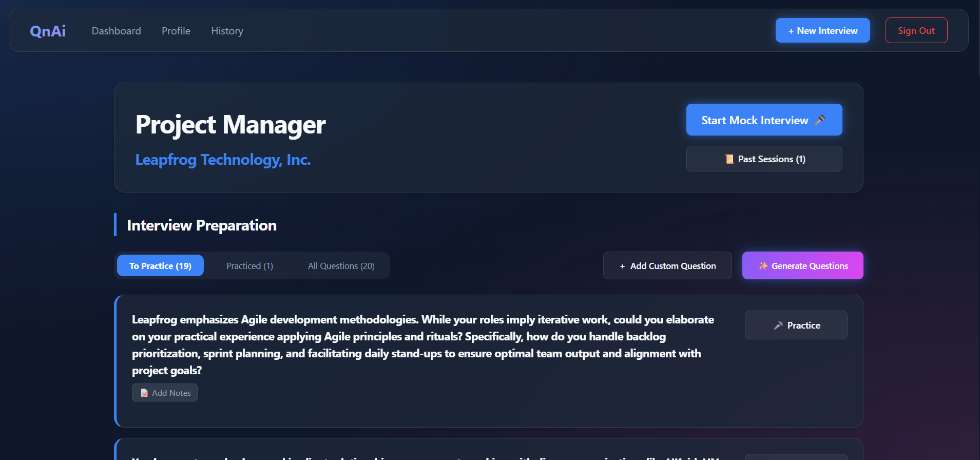Click the plus icon on Add Custom Question
This screenshot has height=460, width=980.
point(622,266)
